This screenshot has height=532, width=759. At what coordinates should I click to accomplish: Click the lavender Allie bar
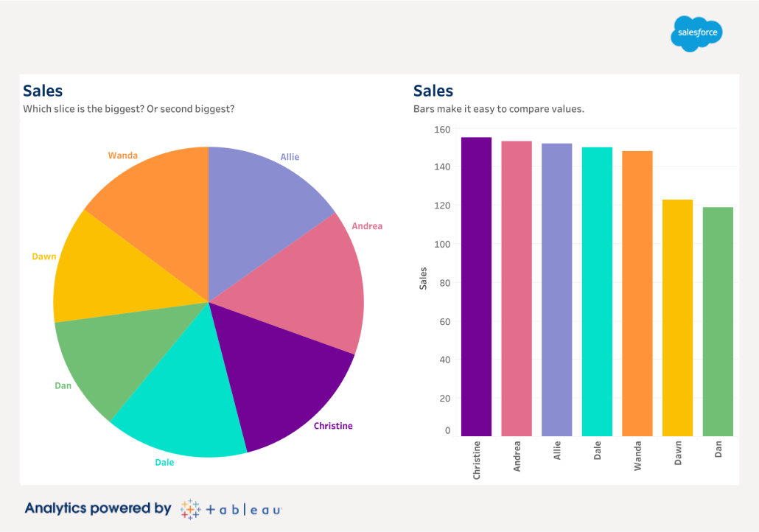click(x=556, y=290)
